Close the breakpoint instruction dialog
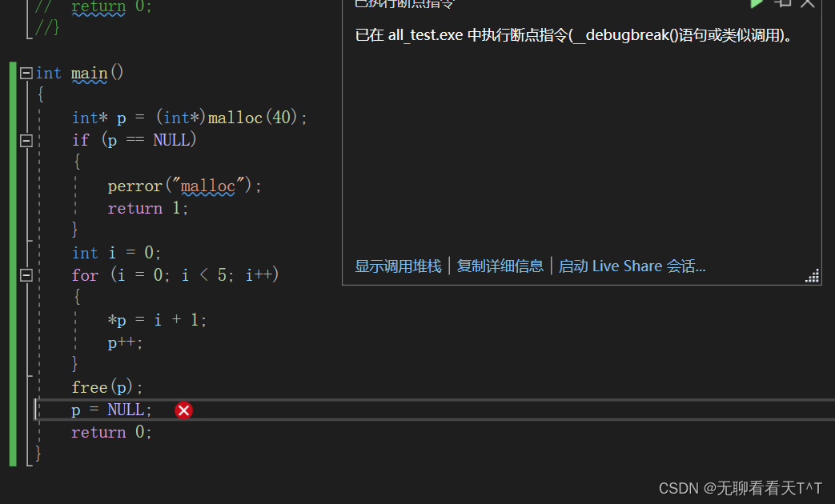Screen dimensions: 835x504 pyautogui.click(x=808, y=3)
